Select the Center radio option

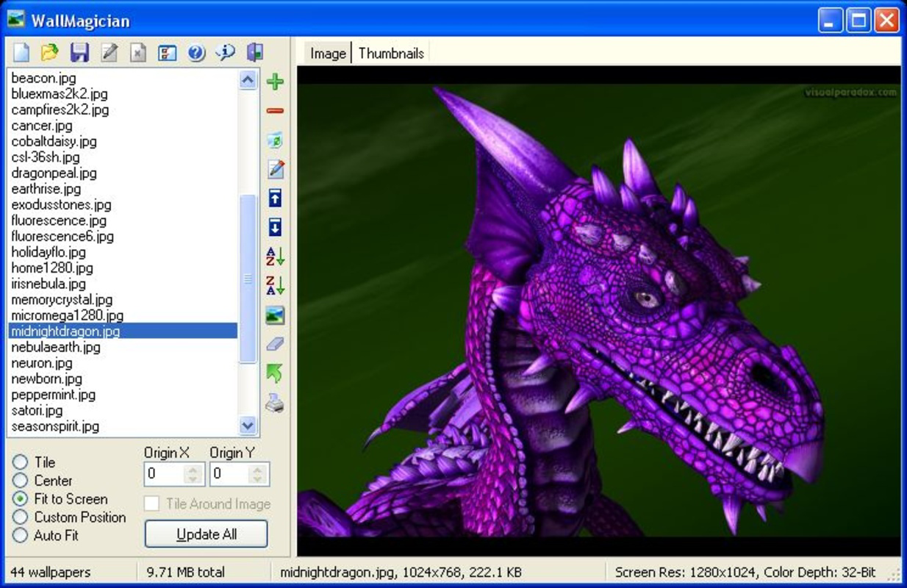(43, 481)
